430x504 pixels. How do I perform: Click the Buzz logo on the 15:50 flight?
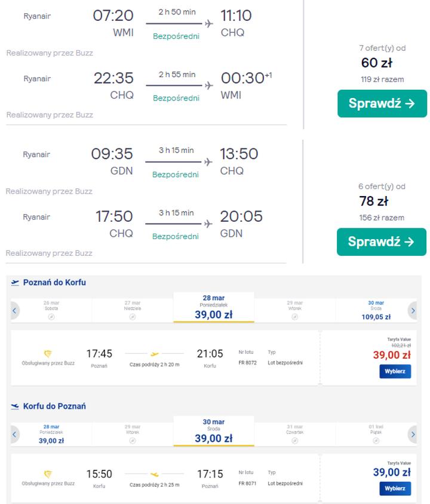click(48, 474)
